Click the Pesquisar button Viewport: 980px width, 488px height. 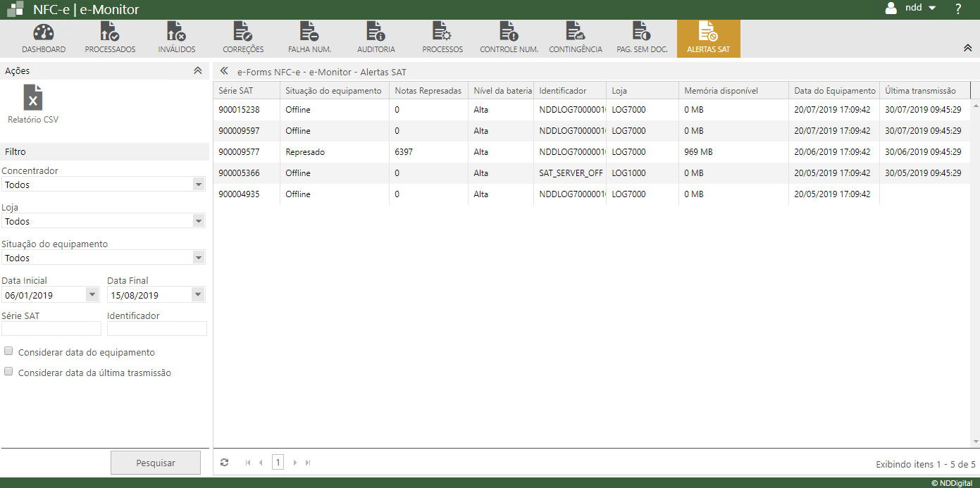[156, 463]
